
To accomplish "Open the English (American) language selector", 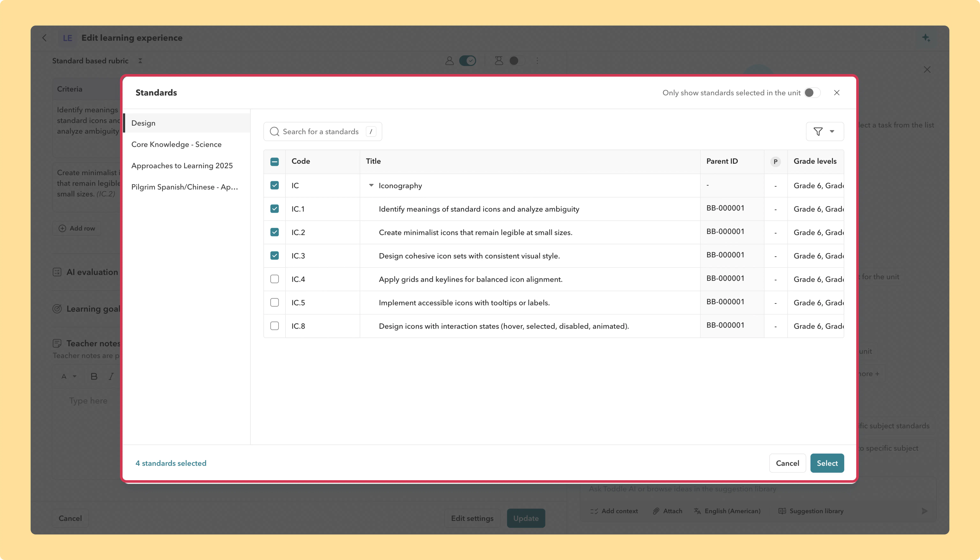I will pos(727,511).
